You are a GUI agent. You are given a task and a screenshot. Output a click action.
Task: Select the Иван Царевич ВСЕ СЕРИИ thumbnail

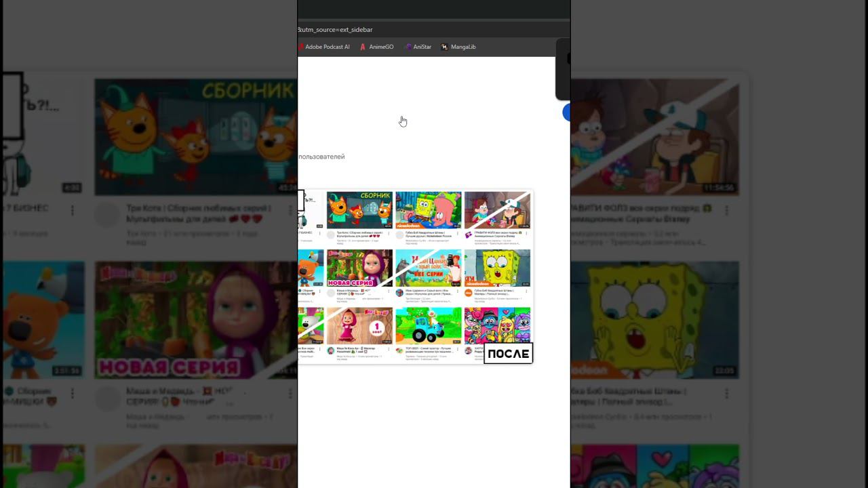428,268
